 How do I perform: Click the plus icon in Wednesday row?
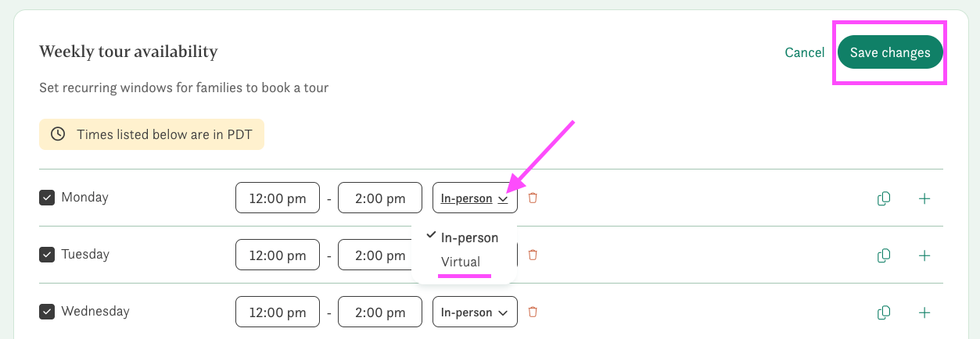(x=924, y=312)
